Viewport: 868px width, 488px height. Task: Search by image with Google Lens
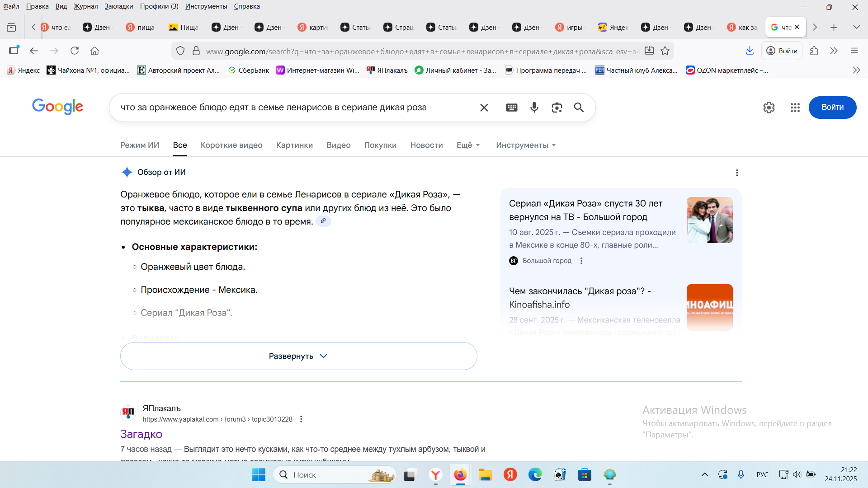coord(557,108)
